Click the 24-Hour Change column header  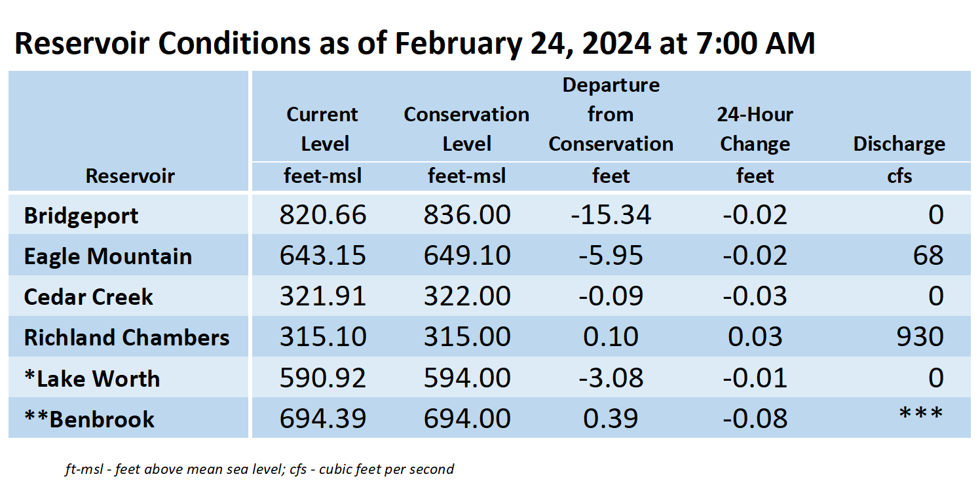(755, 129)
